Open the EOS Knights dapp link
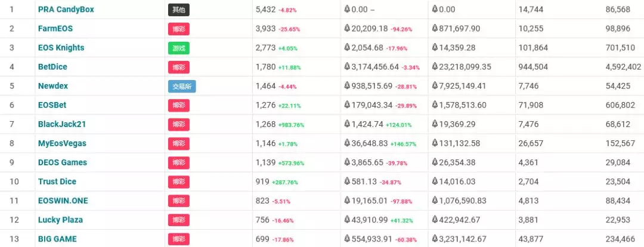Viewport: 644px width, 247px height. [61, 48]
